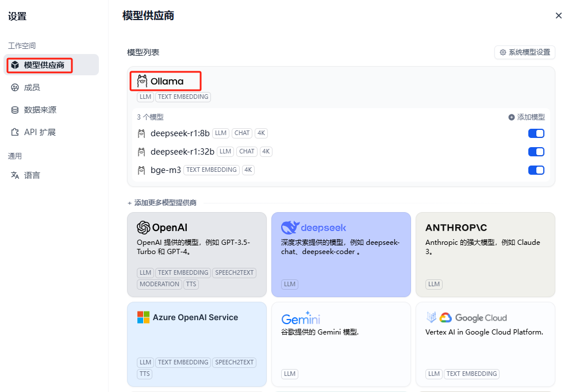This screenshot has width=572, height=392.
Task: Click the Gemini logo
Action: coord(301,318)
